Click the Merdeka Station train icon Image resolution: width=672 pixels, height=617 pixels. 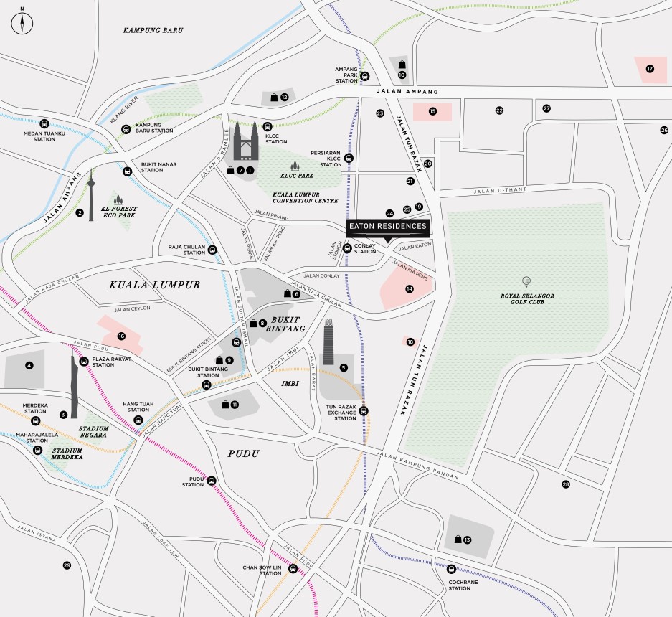pyautogui.click(x=36, y=421)
